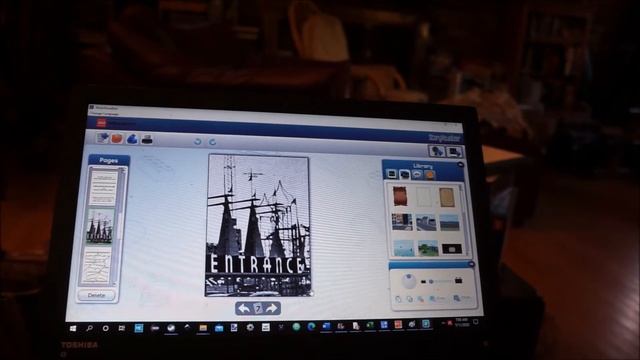Click last labeled button in properties bottom row
The width and height of the screenshot is (640, 360).
coord(462,299)
